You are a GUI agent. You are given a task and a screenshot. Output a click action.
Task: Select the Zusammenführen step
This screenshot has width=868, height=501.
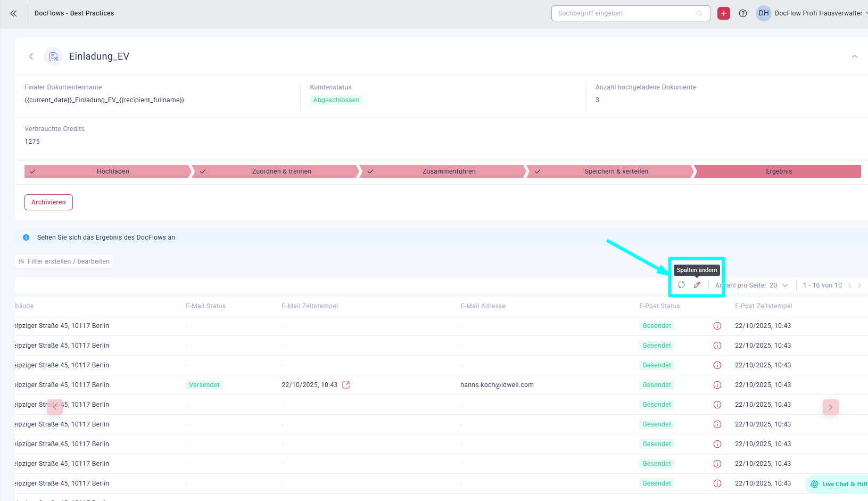(x=449, y=171)
